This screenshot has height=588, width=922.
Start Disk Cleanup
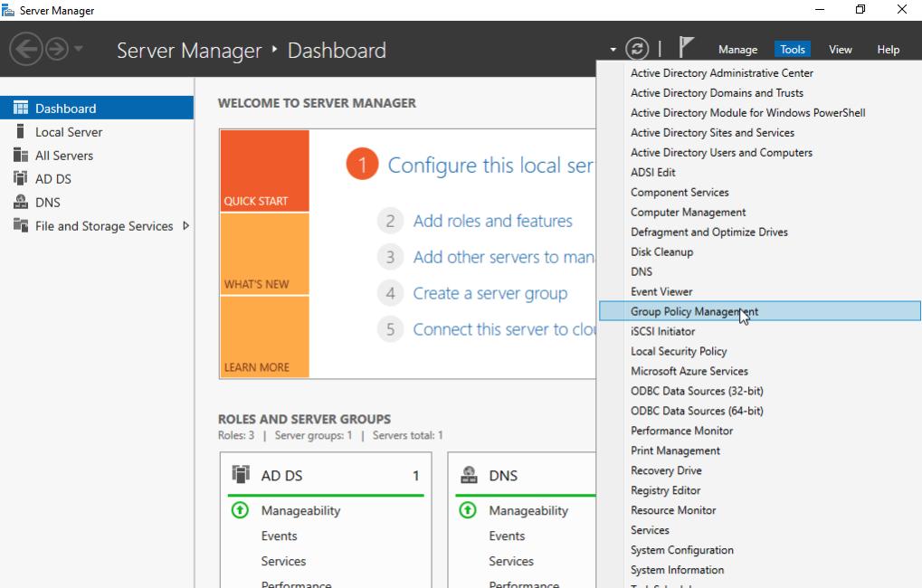pyautogui.click(x=760, y=251)
